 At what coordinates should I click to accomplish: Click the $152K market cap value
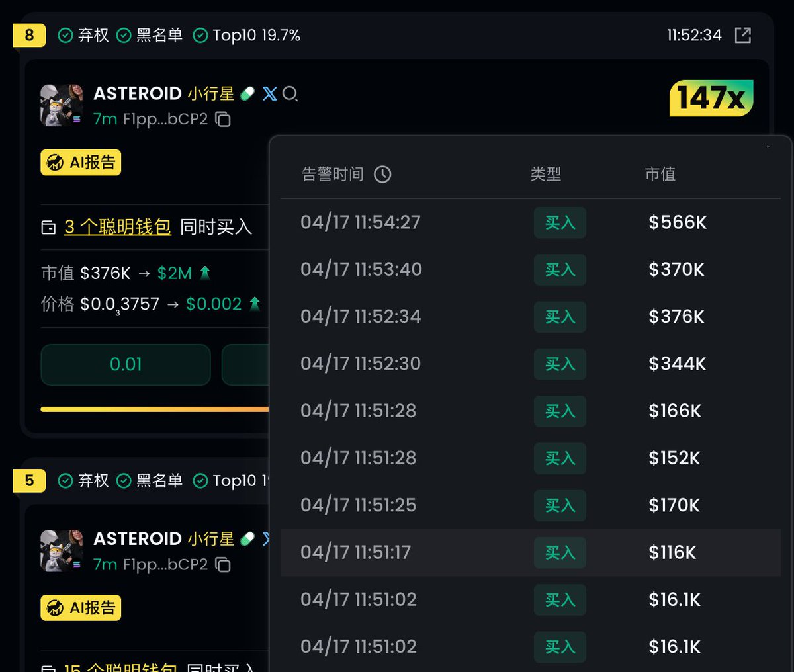tap(674, 458)
